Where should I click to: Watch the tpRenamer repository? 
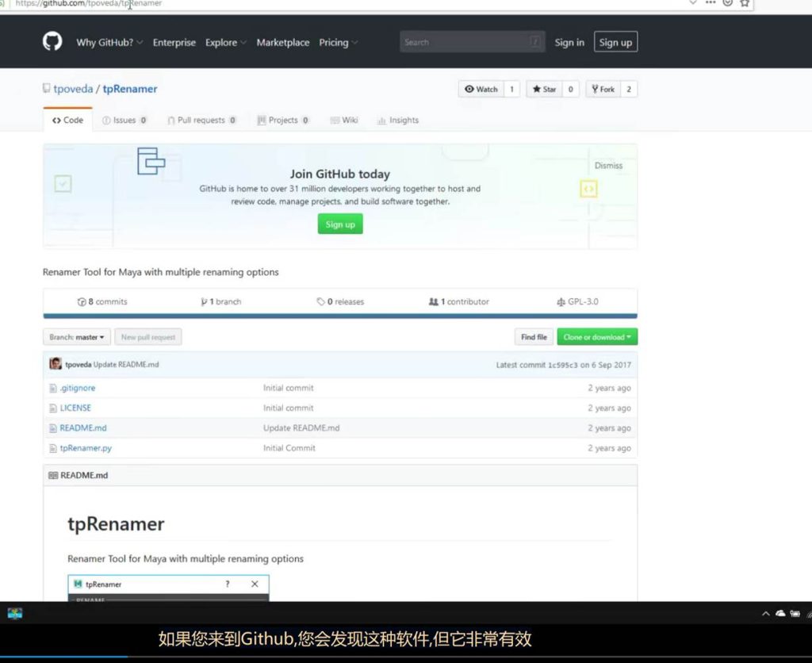(x=481, y=90)
